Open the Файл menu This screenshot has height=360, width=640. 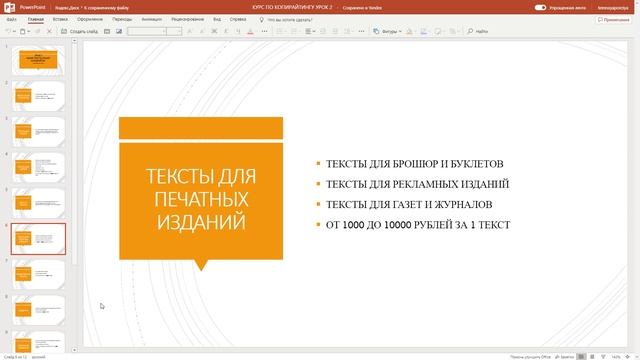click(11, 19)
